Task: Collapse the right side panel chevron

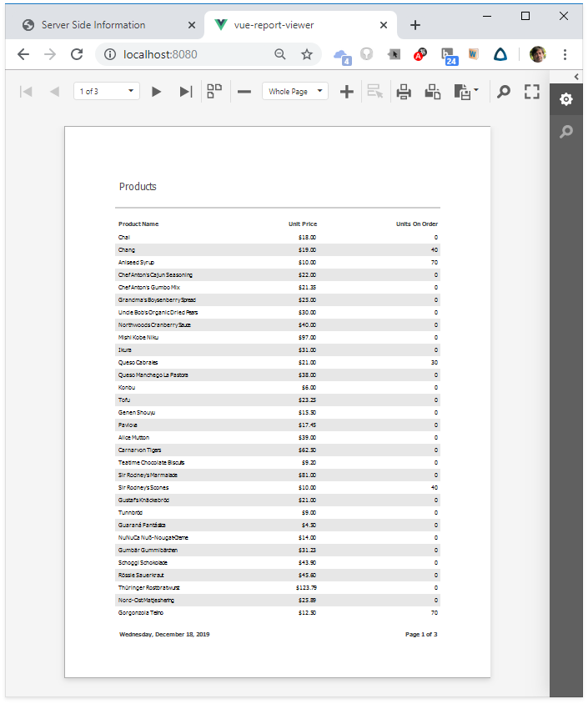Action: 576,77
